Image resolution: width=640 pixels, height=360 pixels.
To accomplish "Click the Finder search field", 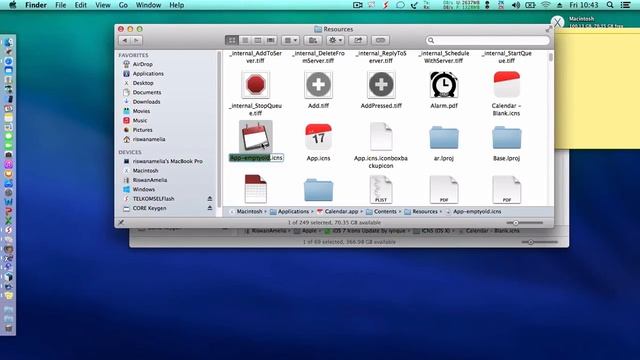I will click(x=488, y=40).
